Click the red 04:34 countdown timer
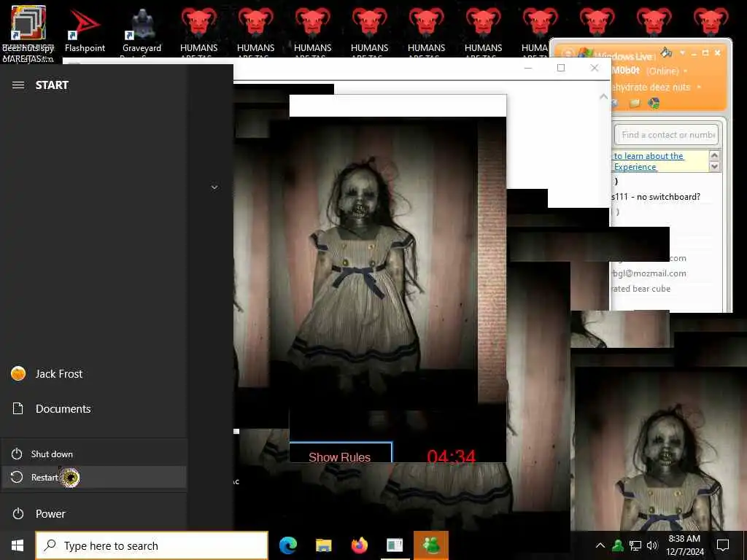Screen dimensions: 747x560 click(x=451, y=456)
